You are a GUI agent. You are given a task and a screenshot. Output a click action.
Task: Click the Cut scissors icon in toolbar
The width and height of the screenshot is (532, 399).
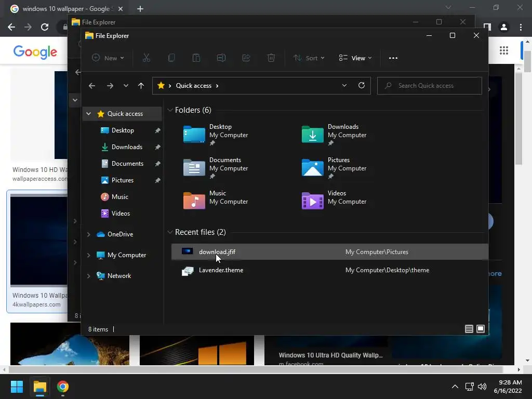pyautogui.click(x=146, y=58)
